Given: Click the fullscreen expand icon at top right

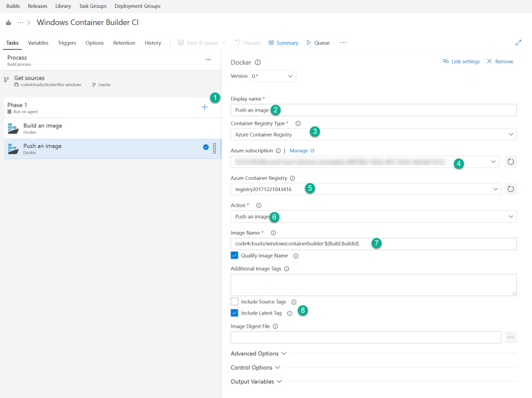Looking at the screenshot, I should pyautogui.click(x=518, y=43).
